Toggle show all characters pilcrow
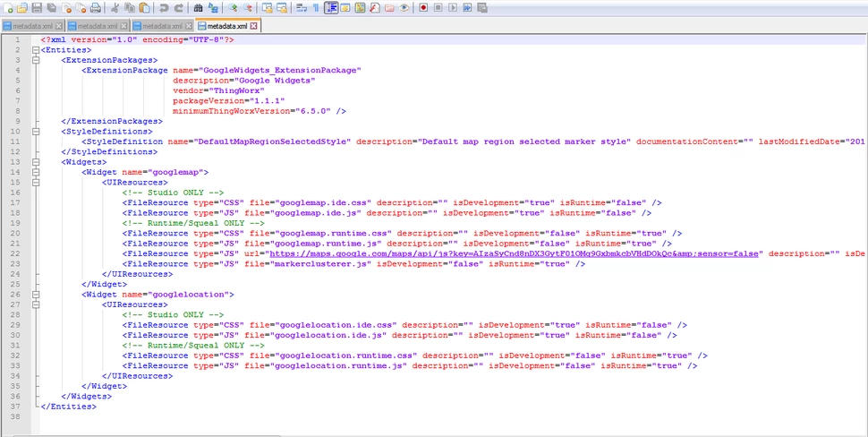The height and width of the screenshot is (437, 868). (x=316, y=8)
